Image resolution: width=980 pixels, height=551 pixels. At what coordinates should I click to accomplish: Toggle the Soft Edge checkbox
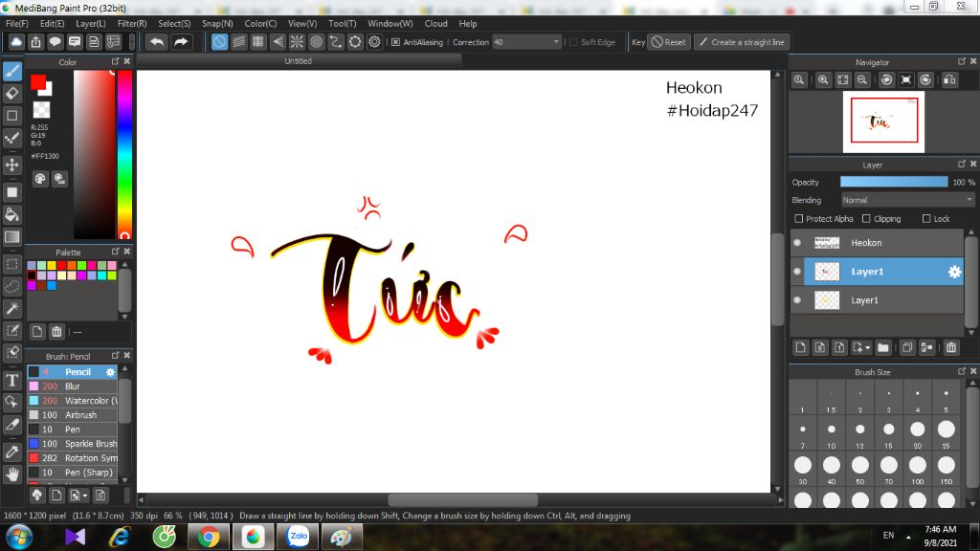pyautogui.click(x=573, y=42)
